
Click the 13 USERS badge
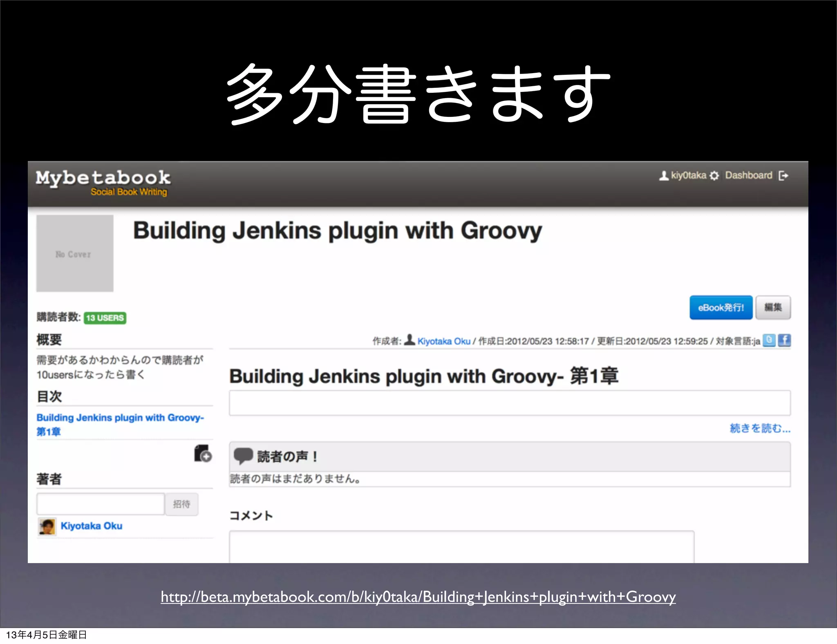coord(105,318)
